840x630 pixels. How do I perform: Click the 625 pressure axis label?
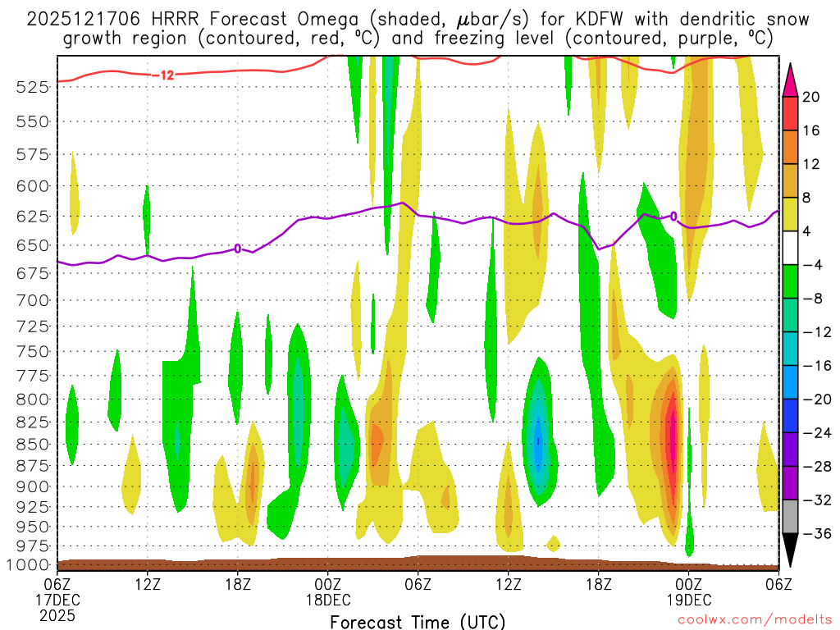[x=33, y=217]
